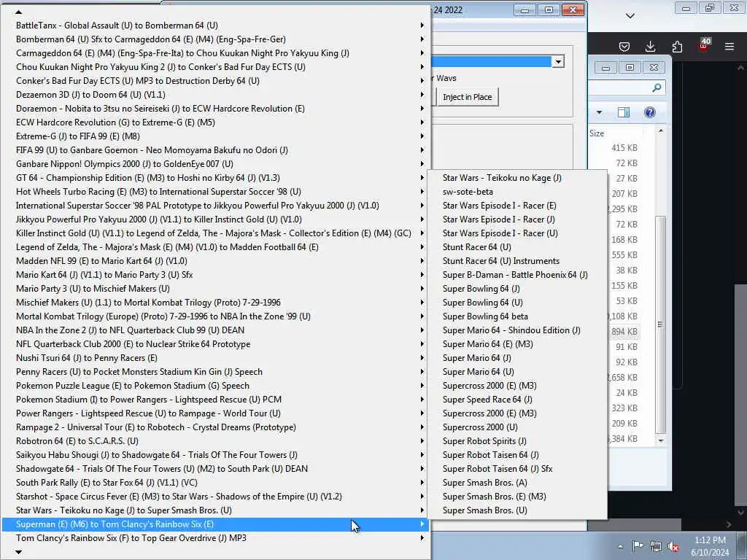The height and width of the screenshot is (560, 747).
Task: Select Star Wars - Teikoku no Kage (J)
Action: tap(517, 178)
